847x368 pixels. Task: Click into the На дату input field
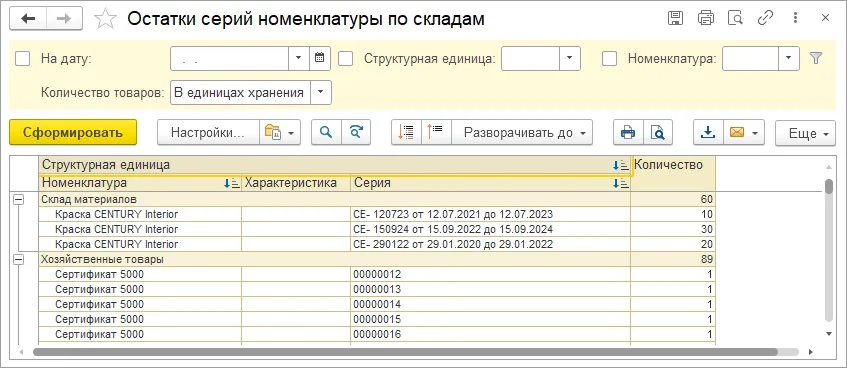(x=230, y=58)
